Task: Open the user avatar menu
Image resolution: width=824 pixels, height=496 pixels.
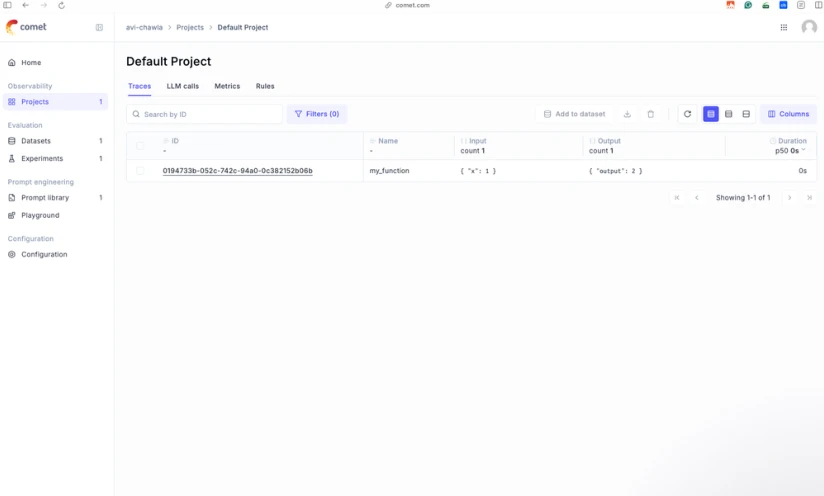Action: point(809,27)
